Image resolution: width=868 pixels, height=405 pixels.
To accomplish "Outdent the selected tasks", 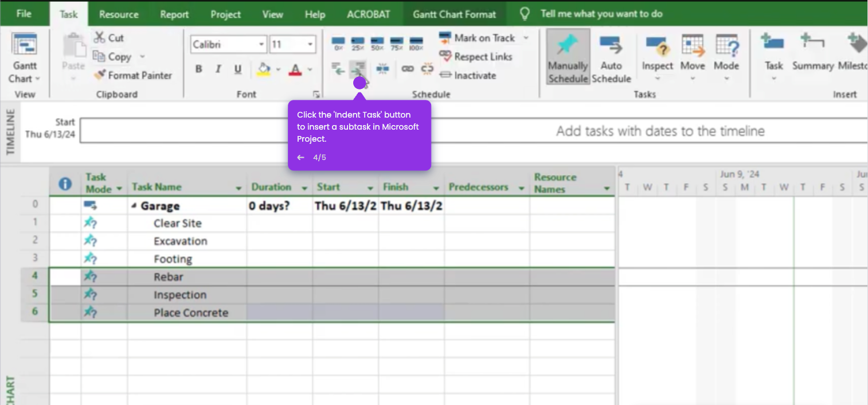I will 338,69.
